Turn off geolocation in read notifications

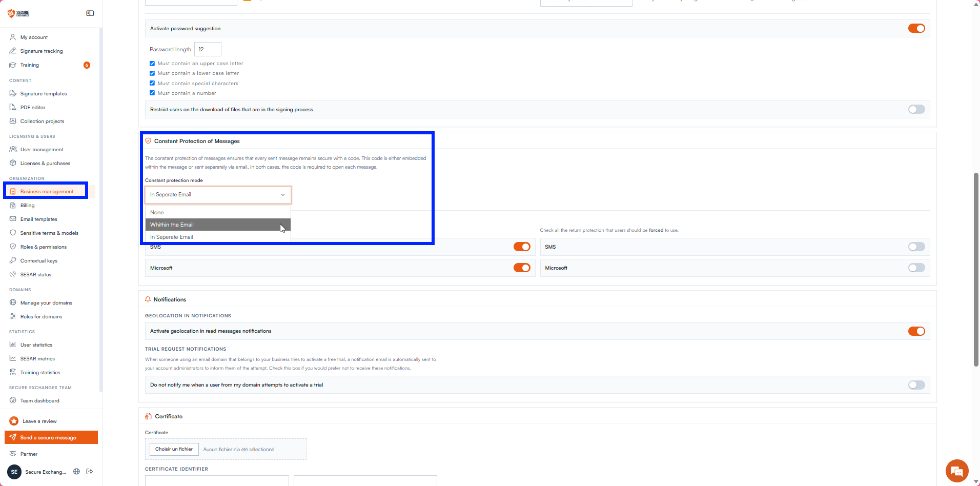click(x=916, y=331)
